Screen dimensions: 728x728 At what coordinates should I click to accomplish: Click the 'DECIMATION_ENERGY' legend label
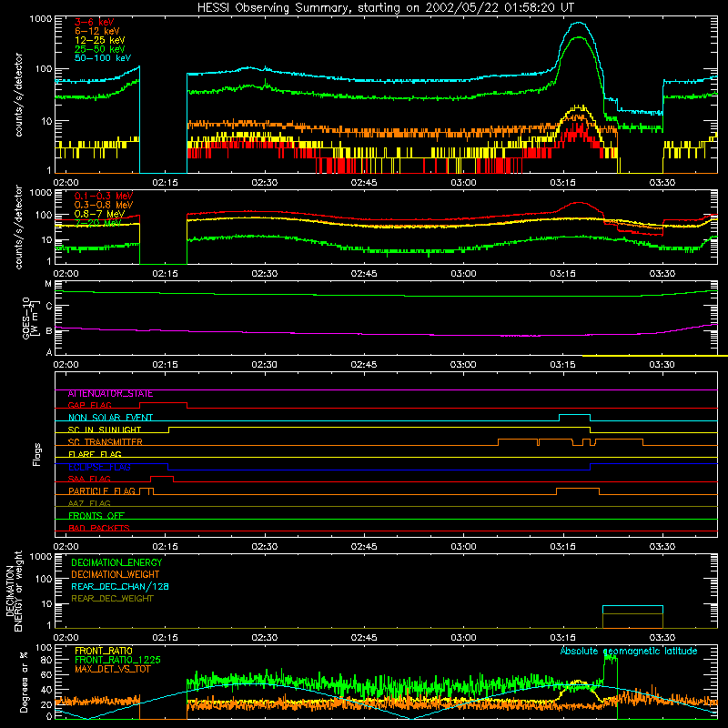click(x=116, y=562)
